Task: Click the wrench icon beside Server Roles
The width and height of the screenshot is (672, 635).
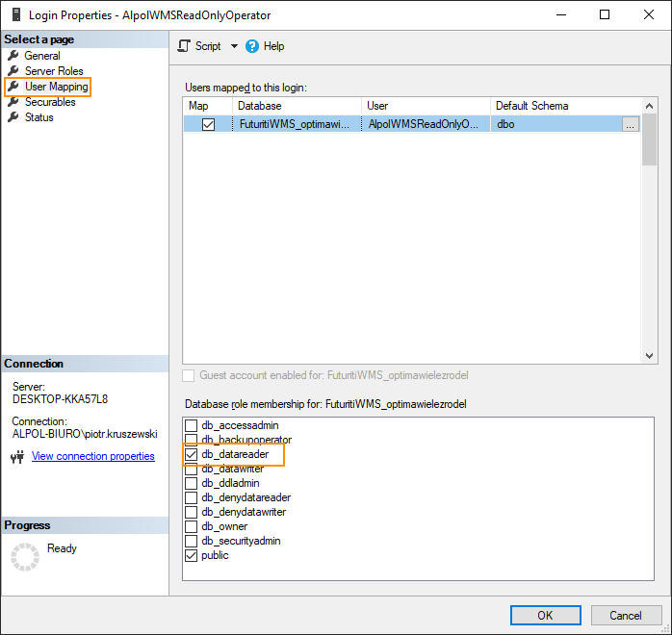Action: 13,71
